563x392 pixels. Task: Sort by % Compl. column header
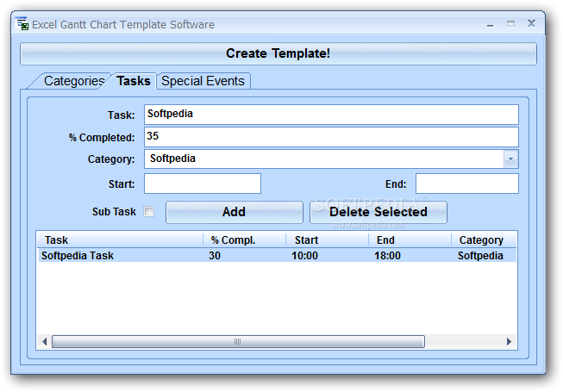pos(245,240)
